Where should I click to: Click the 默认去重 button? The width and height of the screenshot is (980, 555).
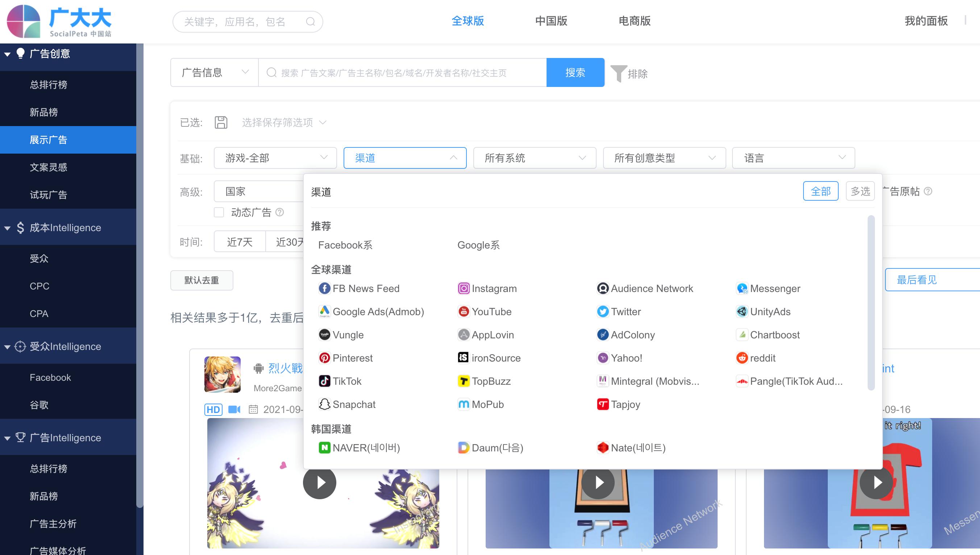coord(202,280)
